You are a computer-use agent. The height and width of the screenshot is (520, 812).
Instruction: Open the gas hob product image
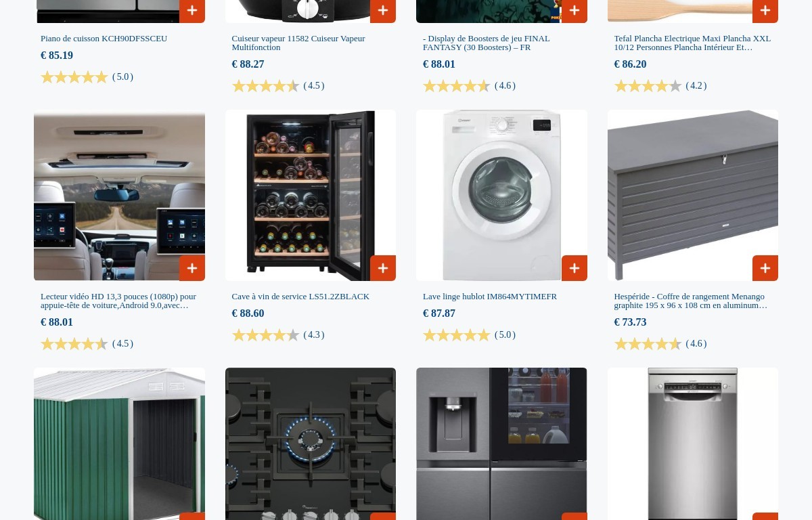311,444
